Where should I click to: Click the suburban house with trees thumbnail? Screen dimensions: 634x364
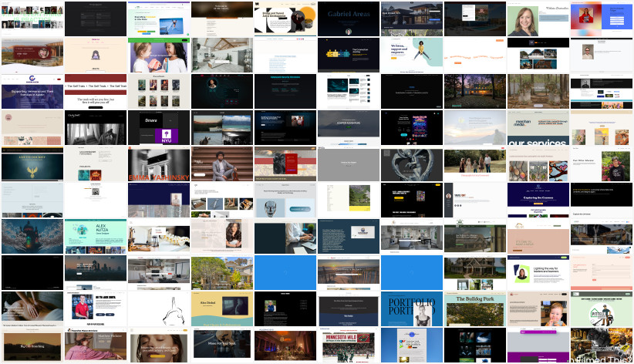click(222, 273)
